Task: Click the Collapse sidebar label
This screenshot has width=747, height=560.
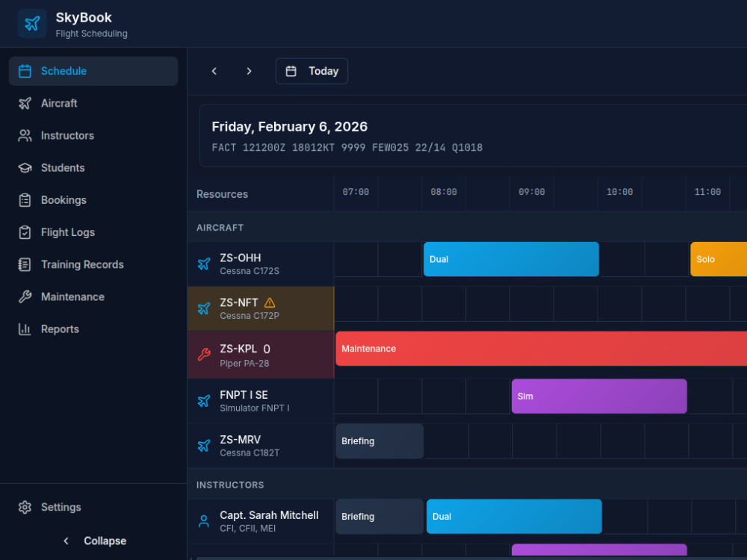Action: [105, 541]
